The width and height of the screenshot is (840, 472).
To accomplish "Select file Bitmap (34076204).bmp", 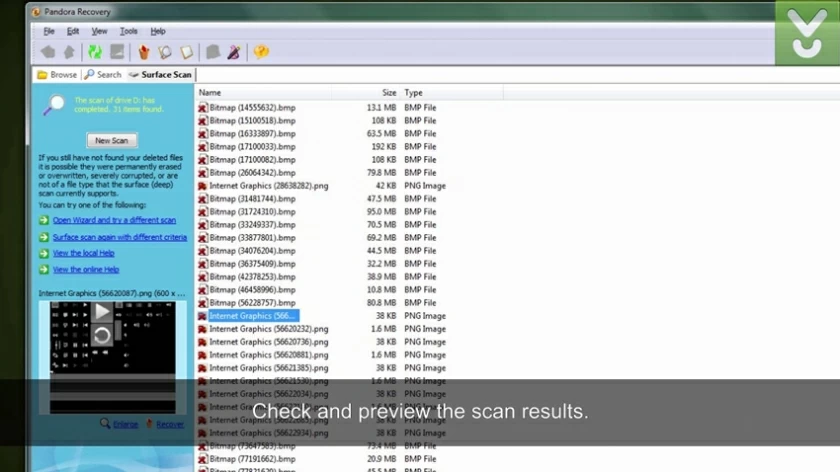I will pos(252,251).
